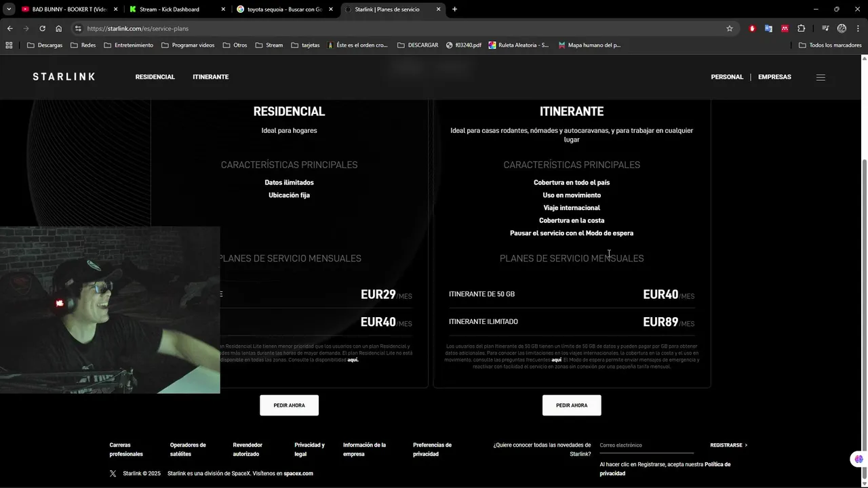Screen dimensions: 868x488
Task: Close the BAD BUNNY YouTube tab
Action: coord(115,9)
